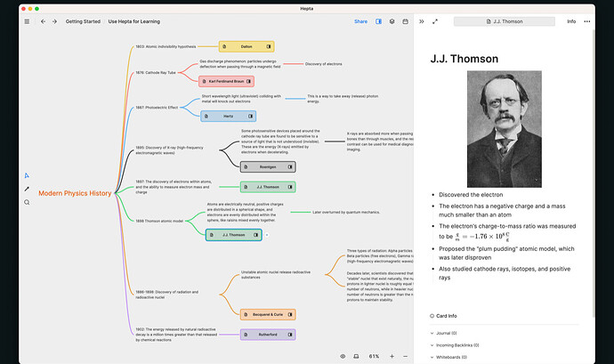The width and height of the screenshot is (614, 364).
Task: Open the Karl Ferdinand Braun card panel icon
Action: pyautogui.click(x=248, y=82)
